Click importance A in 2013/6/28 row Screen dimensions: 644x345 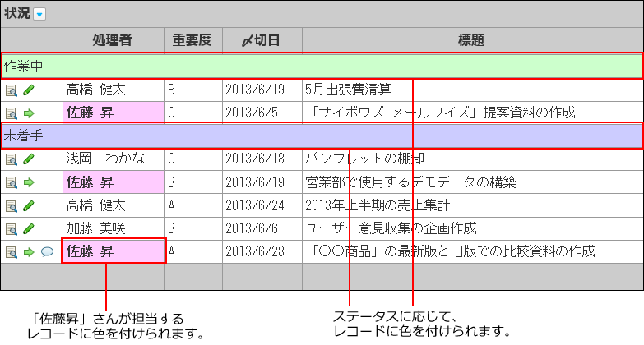click(x=171, y=251)
